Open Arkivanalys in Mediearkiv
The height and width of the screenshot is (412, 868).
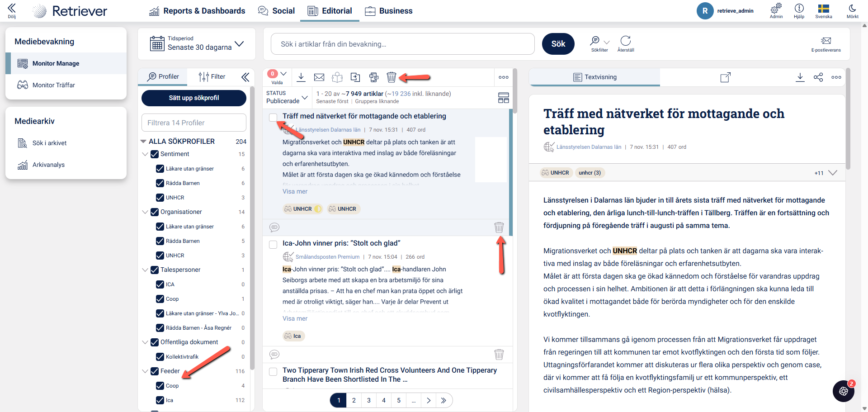(x=66, y=165)
